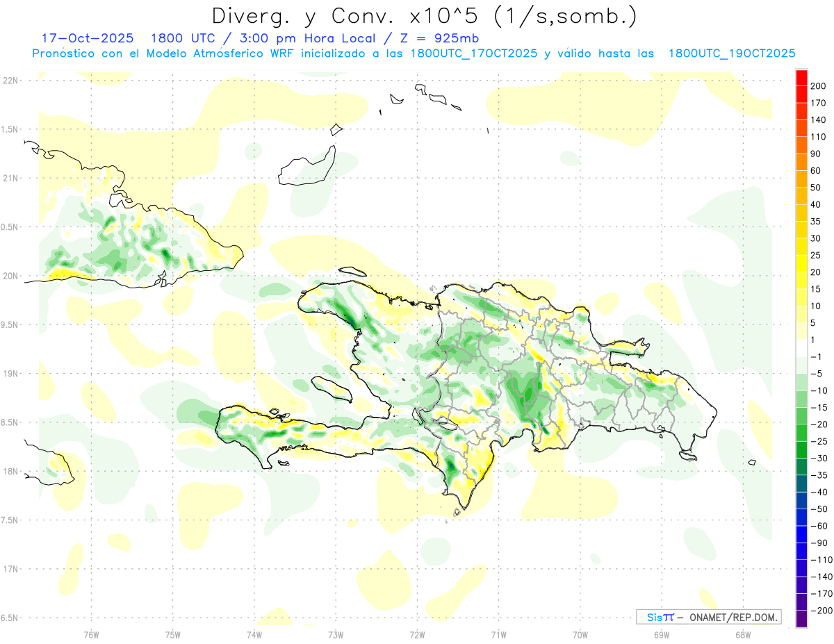Click the colorbar label '25'
The height and width of the screenshot is (644, 834).
coord(817,255)
